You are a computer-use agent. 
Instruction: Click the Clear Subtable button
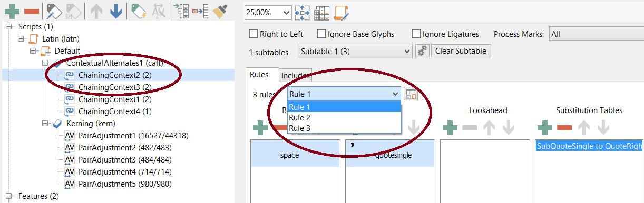461,51
